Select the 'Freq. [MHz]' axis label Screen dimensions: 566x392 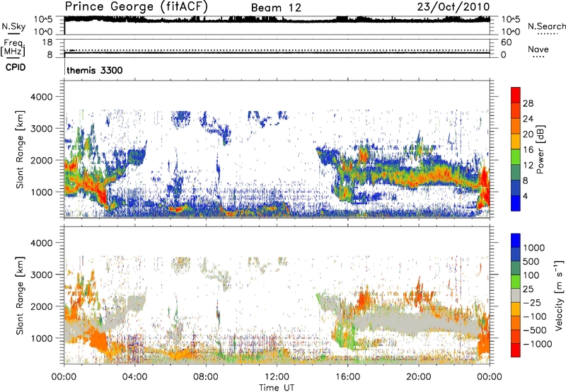click(13, 47)
